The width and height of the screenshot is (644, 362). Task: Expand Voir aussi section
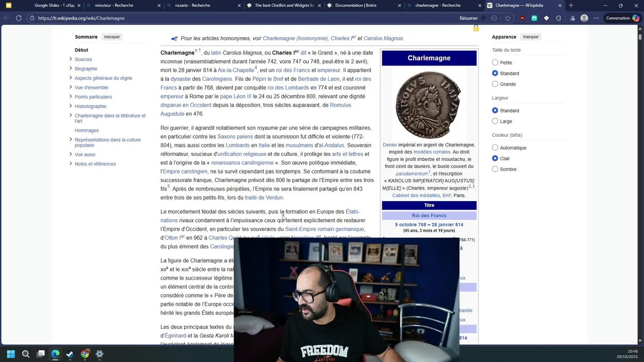70,154
